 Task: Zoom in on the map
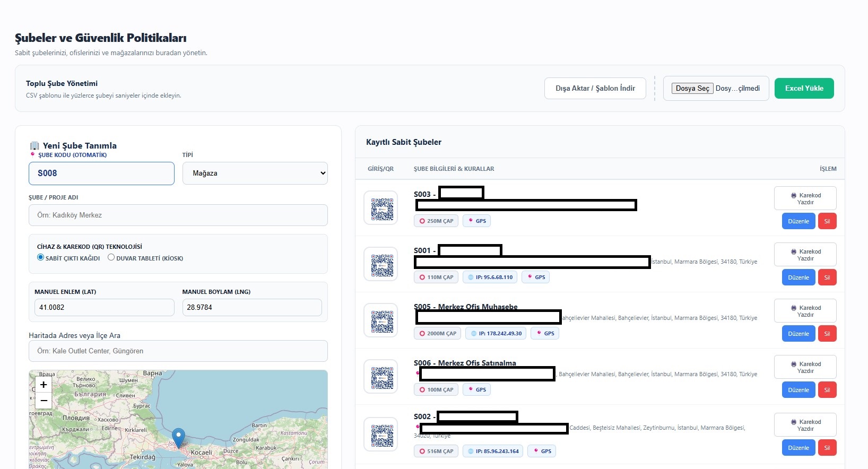(x=44, y=385)
